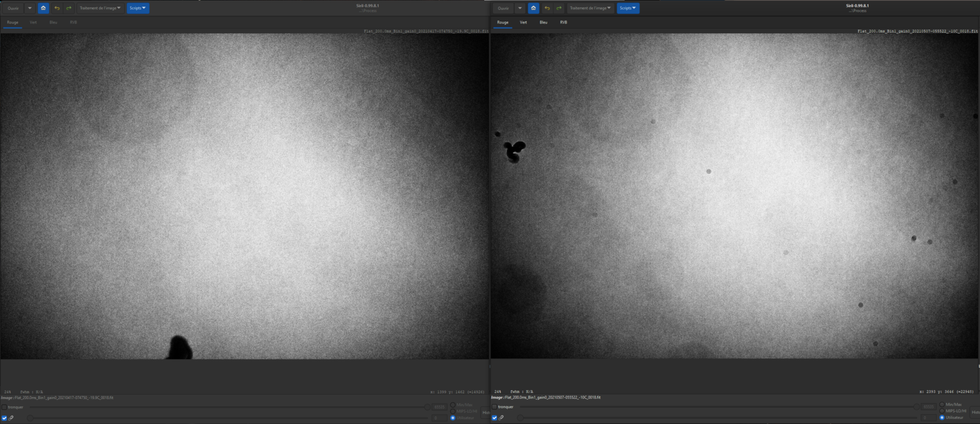980x424 pixels.
Task: Click fwhm N/A readout in right window
Action: 522,392
